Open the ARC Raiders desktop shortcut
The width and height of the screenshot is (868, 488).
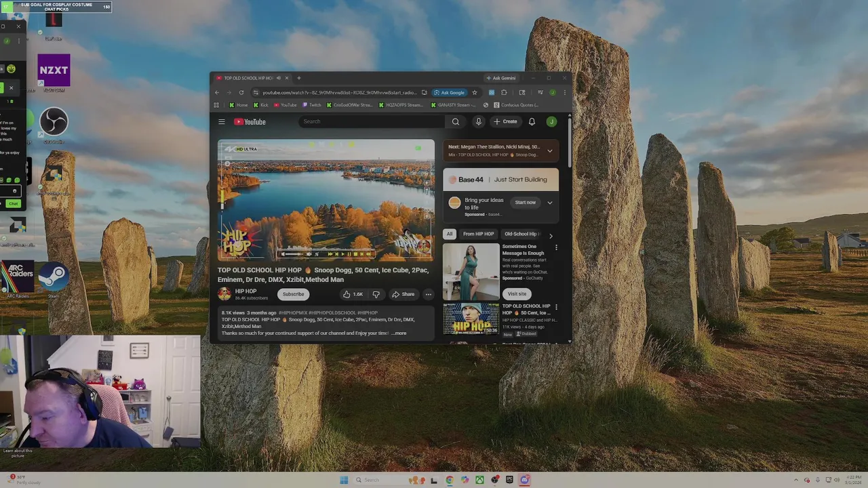18,279
